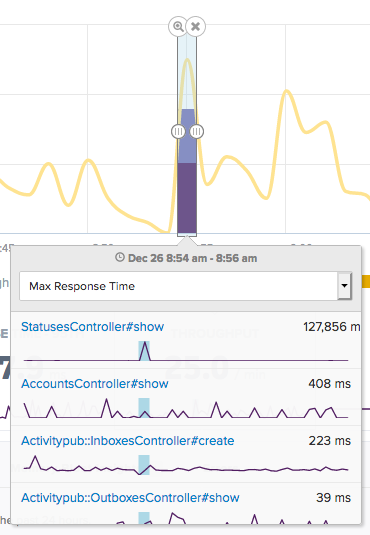The width and height of the screenshot is (370, 535).
Task: Dismiss the selection with the X icon
Action: [196, 26]
